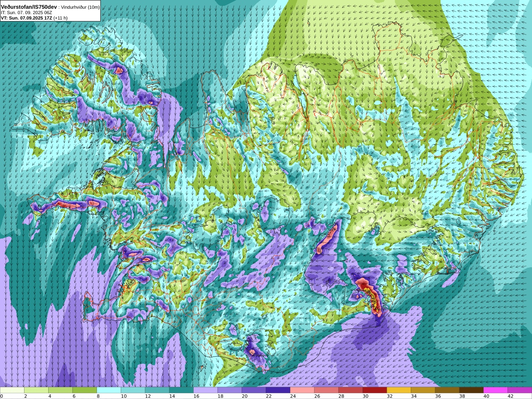Click the legend value '42'
Viewport: 532px width, 399px height.
click(510, 397)
